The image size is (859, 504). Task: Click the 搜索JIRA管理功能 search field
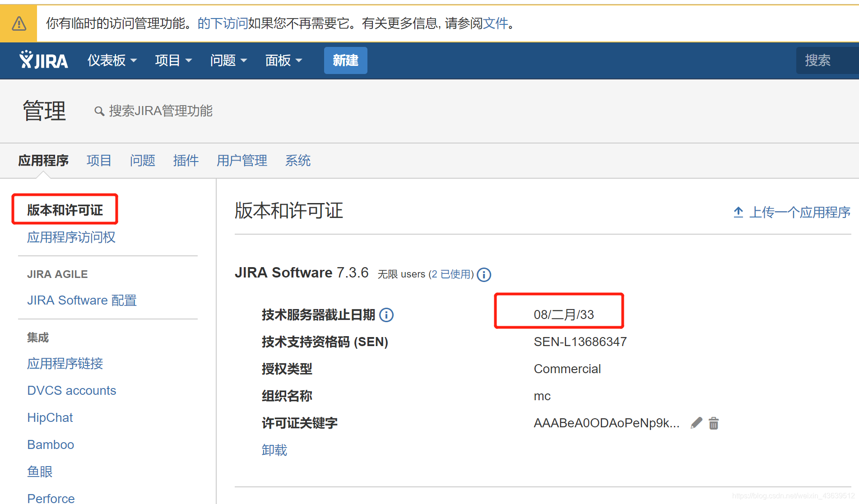[161, 111]
